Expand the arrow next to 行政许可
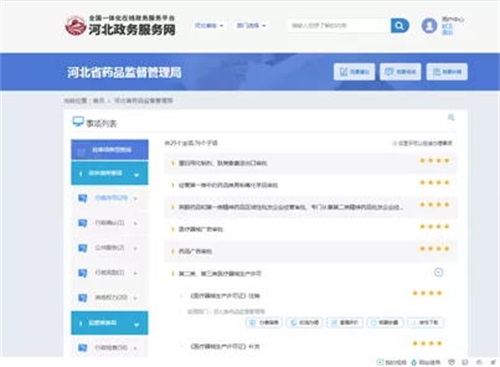Screen dimensions: 500x367 135,199
